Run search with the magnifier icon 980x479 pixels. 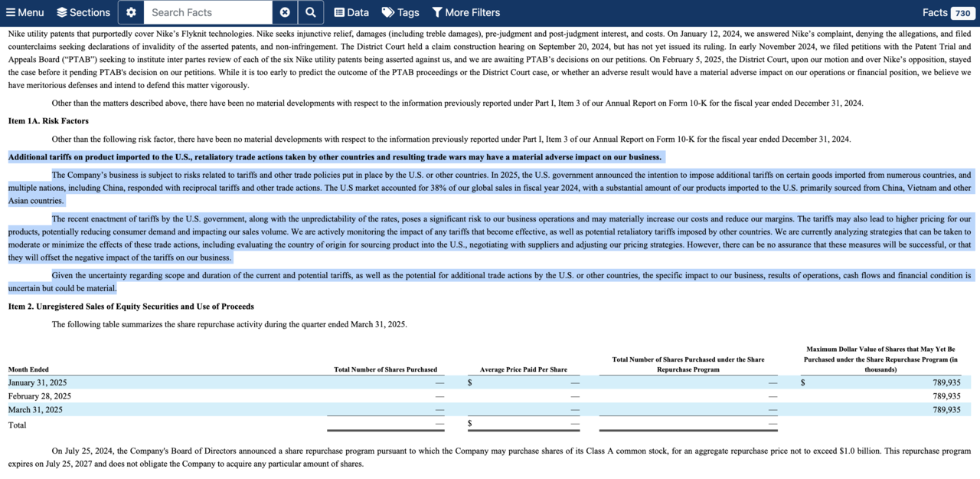pos(310,12)
